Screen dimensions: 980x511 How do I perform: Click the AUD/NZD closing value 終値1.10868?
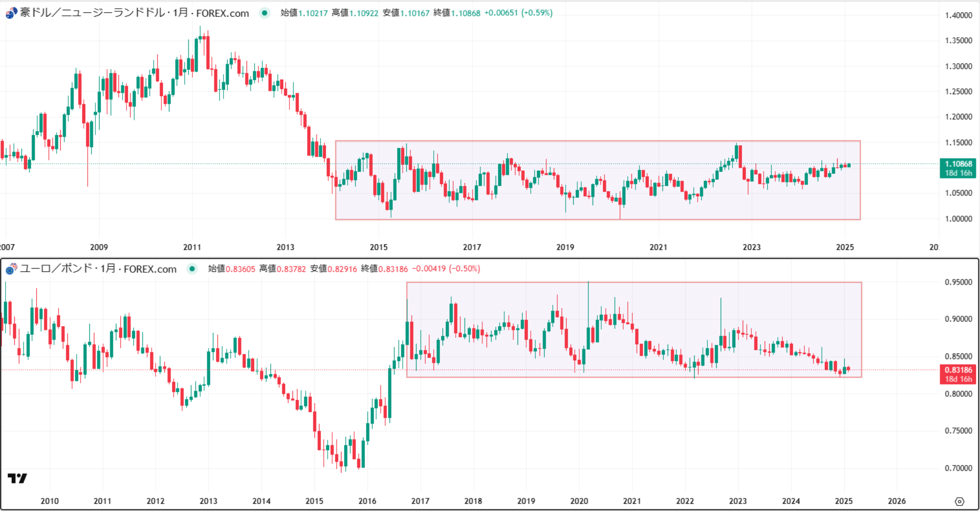pos(457,13)
